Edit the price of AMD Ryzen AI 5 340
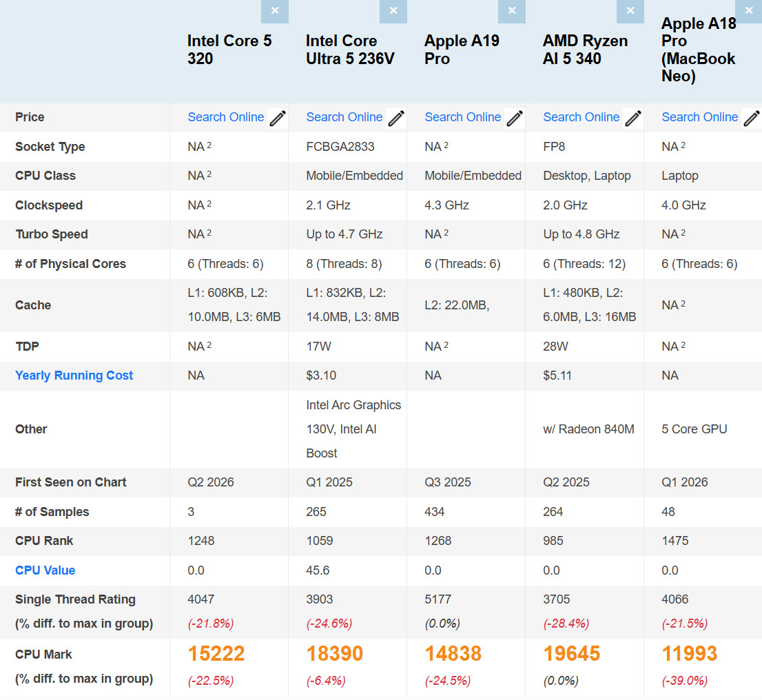Image resolution: width=762 pixels, height=700 pixels. (632, 118)
